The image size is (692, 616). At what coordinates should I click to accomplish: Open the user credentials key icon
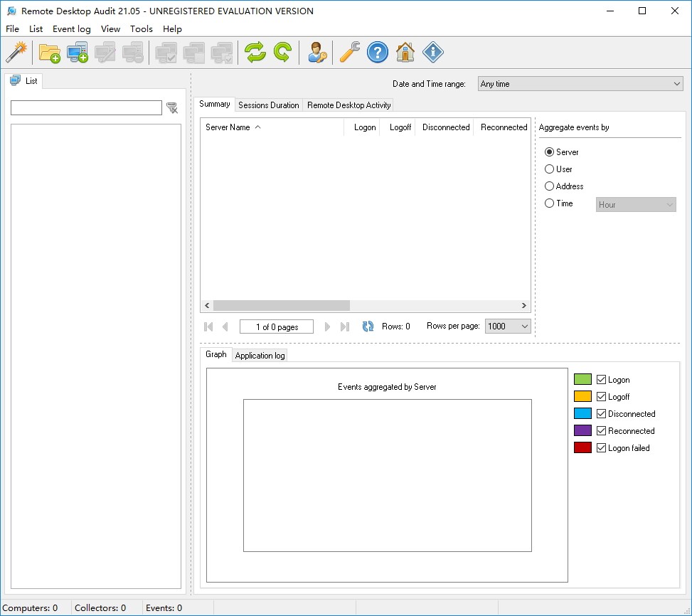pyautogui.click(x=317, y=53)
